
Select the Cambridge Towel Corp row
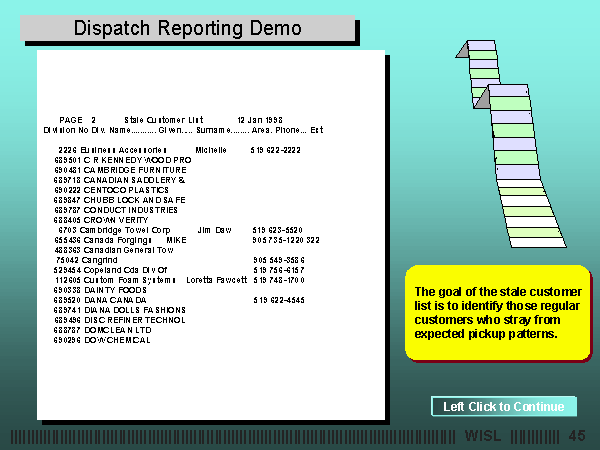click(x=126, y=230)
